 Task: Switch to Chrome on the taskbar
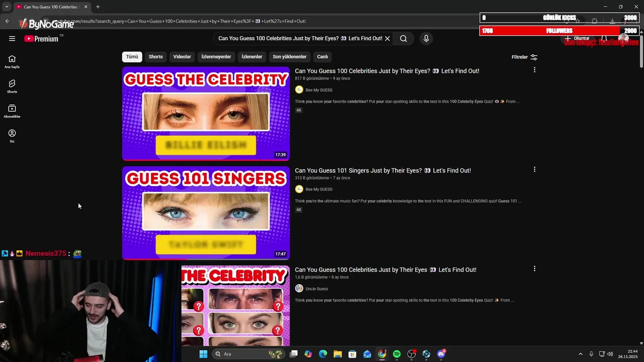[382, 354]
